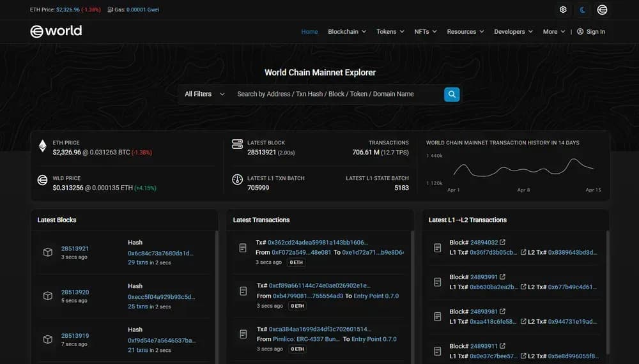Open the Pimlico: ERC-4337 Bun... address link
This screenshot has width=639, height=364.
pyautogui.click(x=306, y=338)
